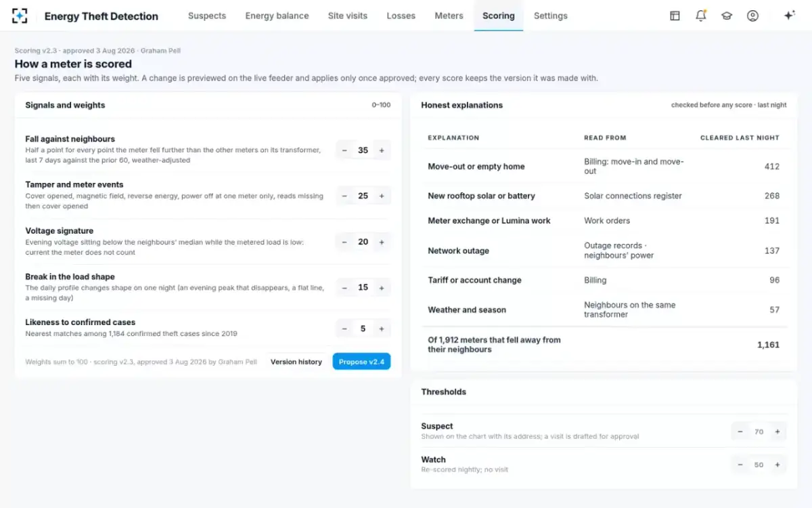The height and width of the screenshot is (508, 812).
Task: Increase the Fall against neighbours weight
Action: 382,150
